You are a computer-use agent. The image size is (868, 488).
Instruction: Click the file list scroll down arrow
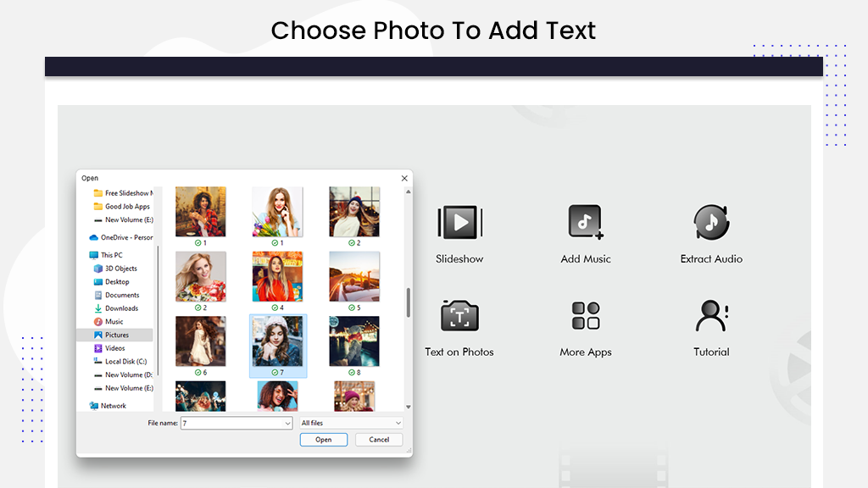point(408,407)
